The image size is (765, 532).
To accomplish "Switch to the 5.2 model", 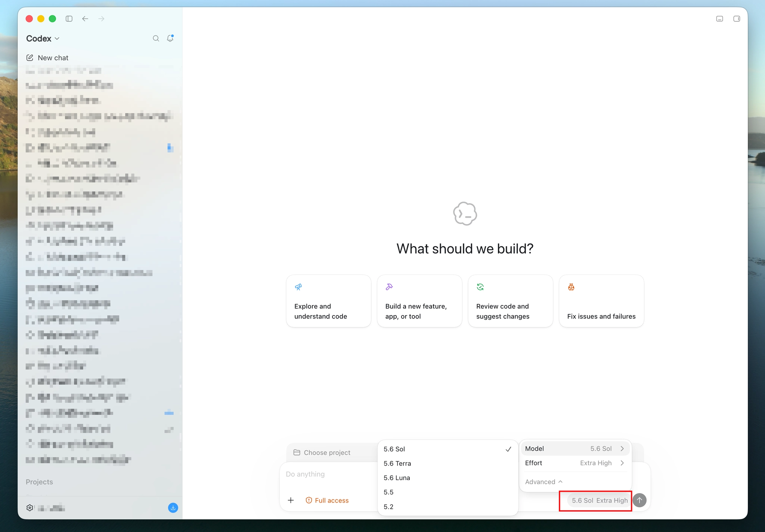I will [448, 507].
